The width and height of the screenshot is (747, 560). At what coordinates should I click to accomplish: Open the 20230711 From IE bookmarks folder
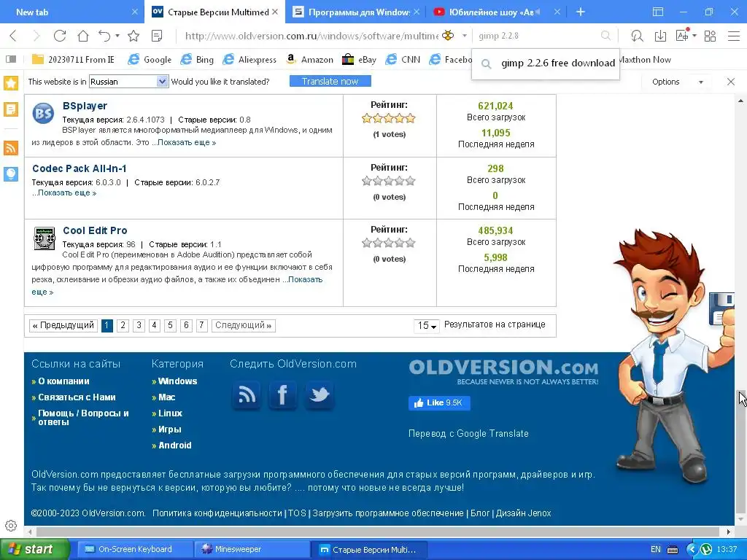pos(74,60)
